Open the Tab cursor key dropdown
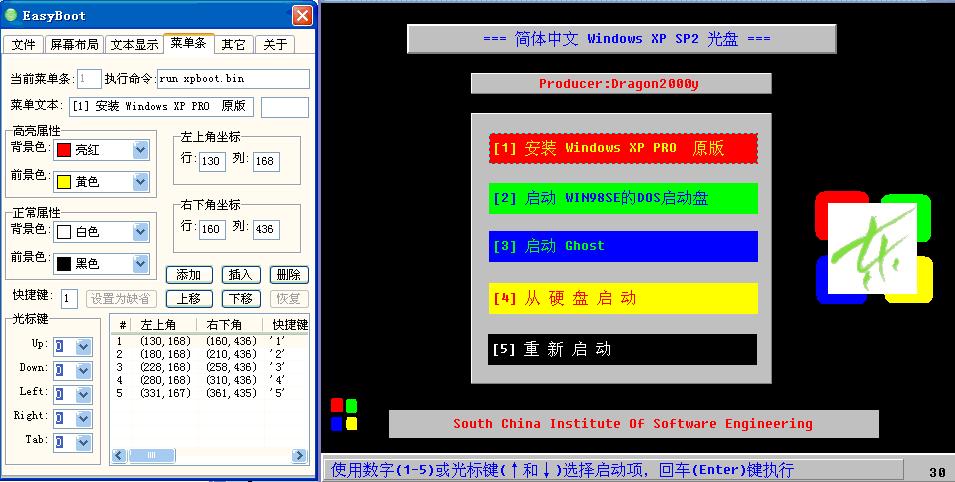The image size is (955, 482). click(x=83, y=442)
